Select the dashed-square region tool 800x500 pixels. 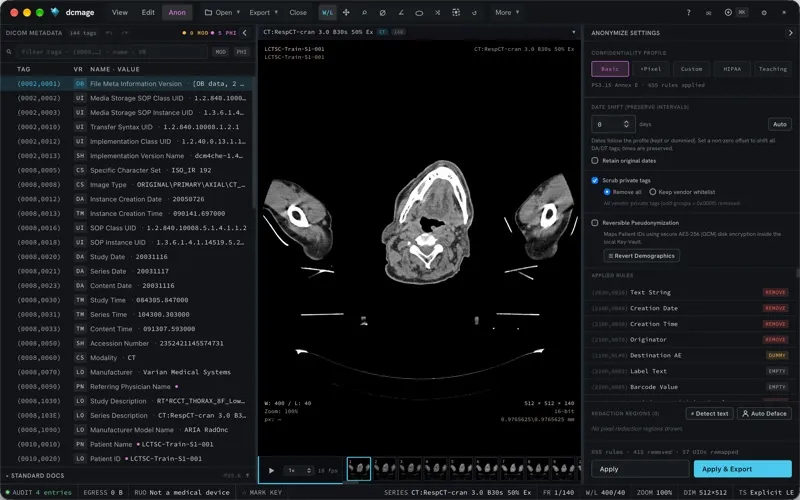[x=456, y=13]
